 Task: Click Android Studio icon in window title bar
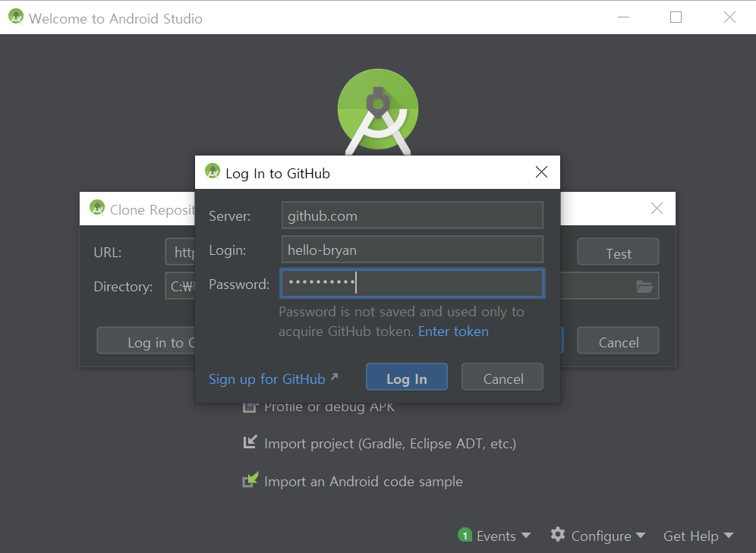[x=16, y=17]
